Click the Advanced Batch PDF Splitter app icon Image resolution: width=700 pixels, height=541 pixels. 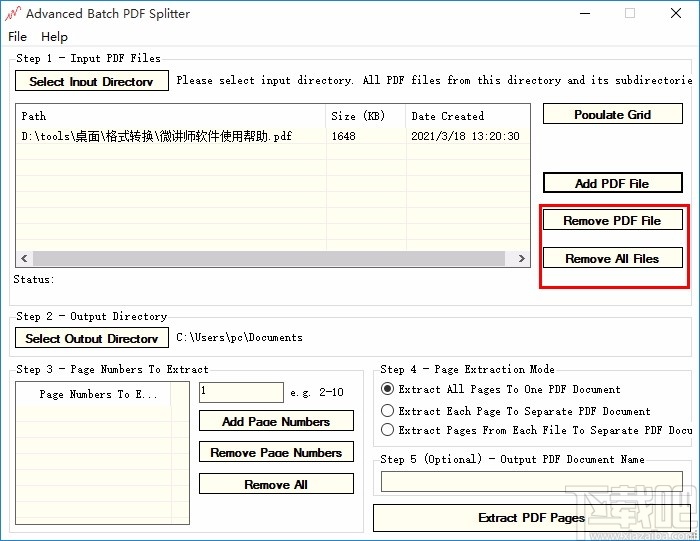click(x=12, y=13)
